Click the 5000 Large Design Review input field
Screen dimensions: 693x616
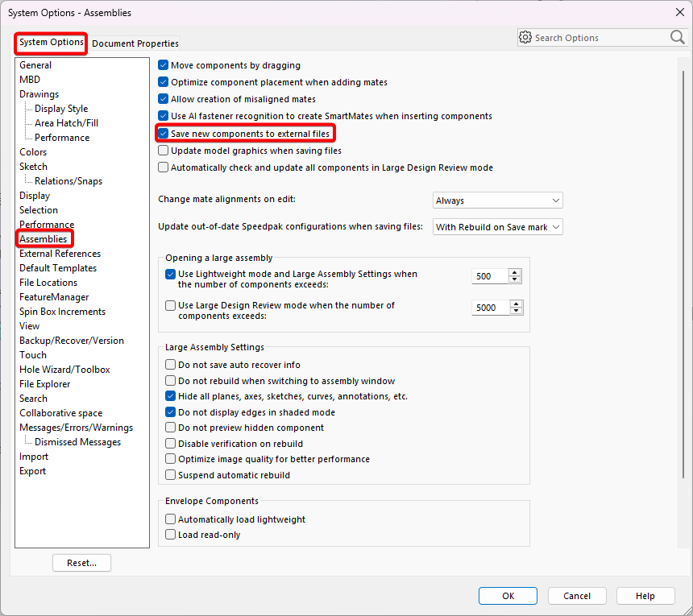pyautogui.click(x=491, y=308)
